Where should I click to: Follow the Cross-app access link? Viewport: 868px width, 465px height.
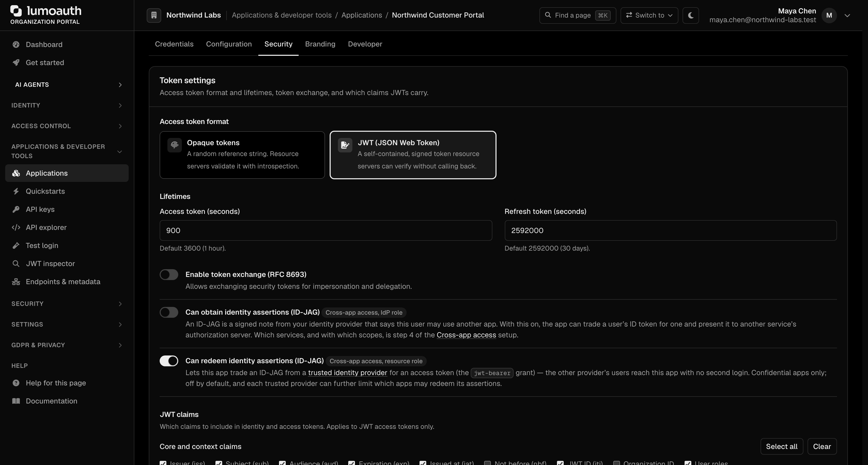[x=466, y=335]
